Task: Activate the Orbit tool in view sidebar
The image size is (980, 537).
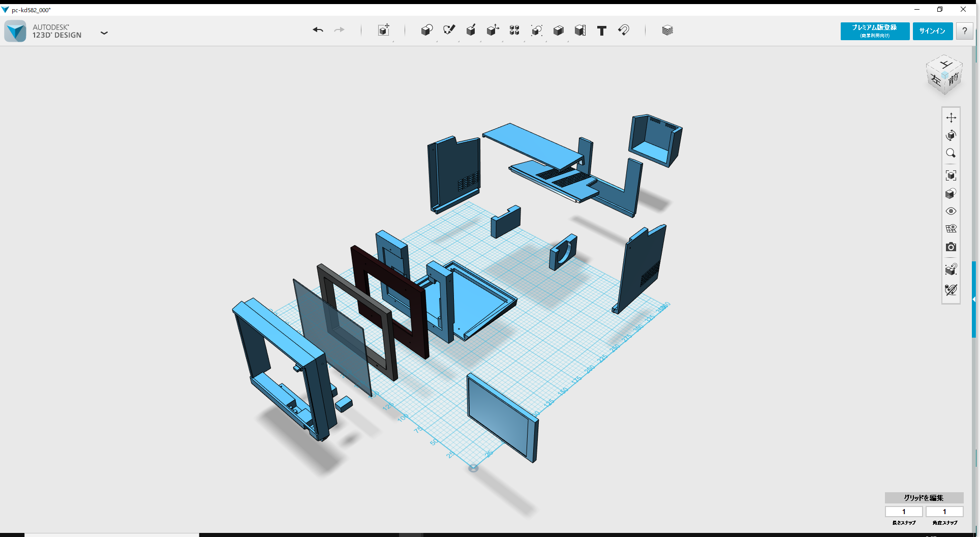Action: point(952,135)
